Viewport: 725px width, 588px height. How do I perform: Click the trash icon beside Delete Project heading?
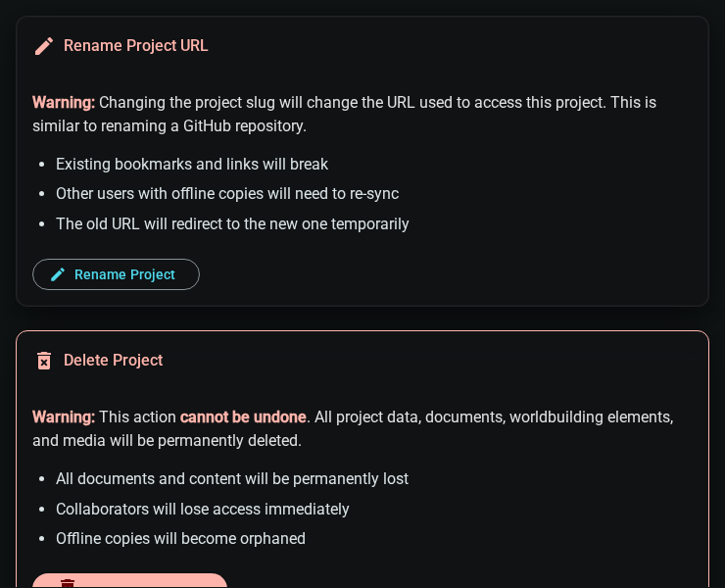point(44,361)
